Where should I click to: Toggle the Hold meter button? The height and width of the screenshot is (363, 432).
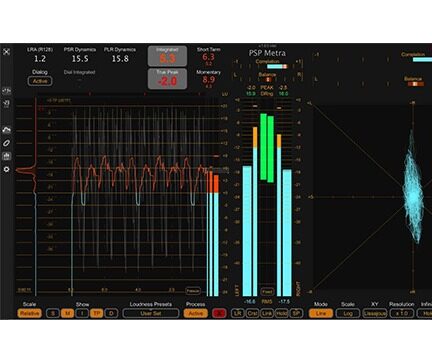282,313
